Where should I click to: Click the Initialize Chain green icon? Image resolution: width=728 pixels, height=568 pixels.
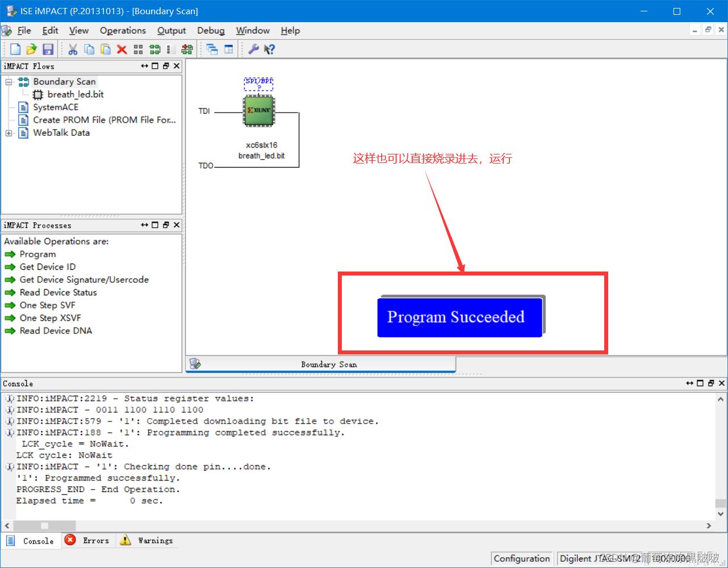[154, 49]
